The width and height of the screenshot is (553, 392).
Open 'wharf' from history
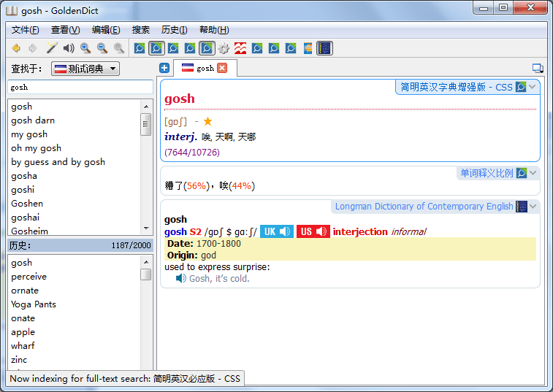74,346
